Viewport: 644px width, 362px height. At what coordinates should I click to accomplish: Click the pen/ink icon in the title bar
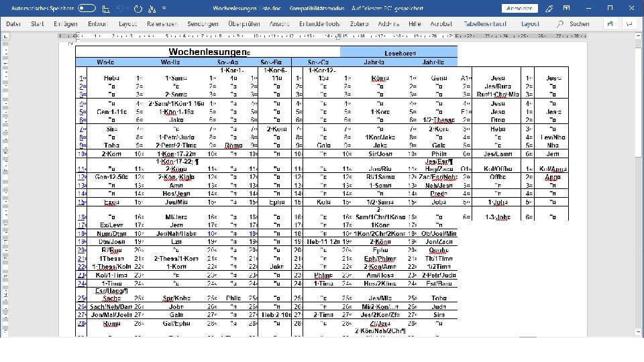coord(549,8)
